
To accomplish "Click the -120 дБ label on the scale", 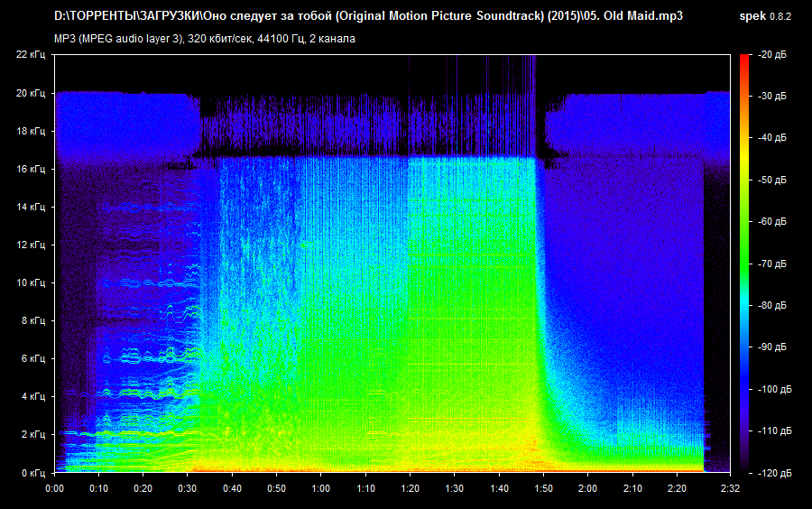I will click(x=774, y=473).
